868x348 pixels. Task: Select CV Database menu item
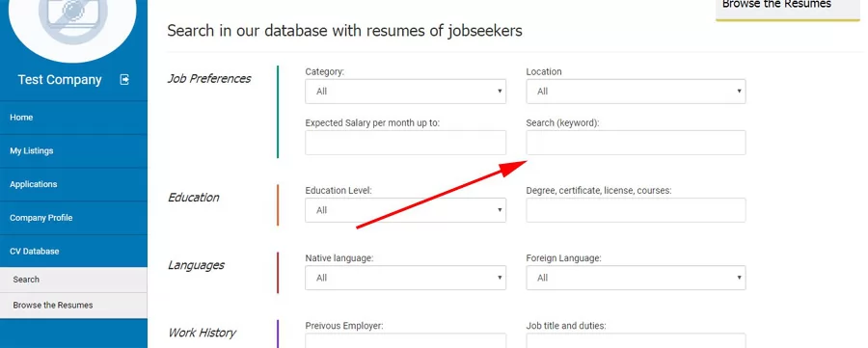tap(73, 252)
